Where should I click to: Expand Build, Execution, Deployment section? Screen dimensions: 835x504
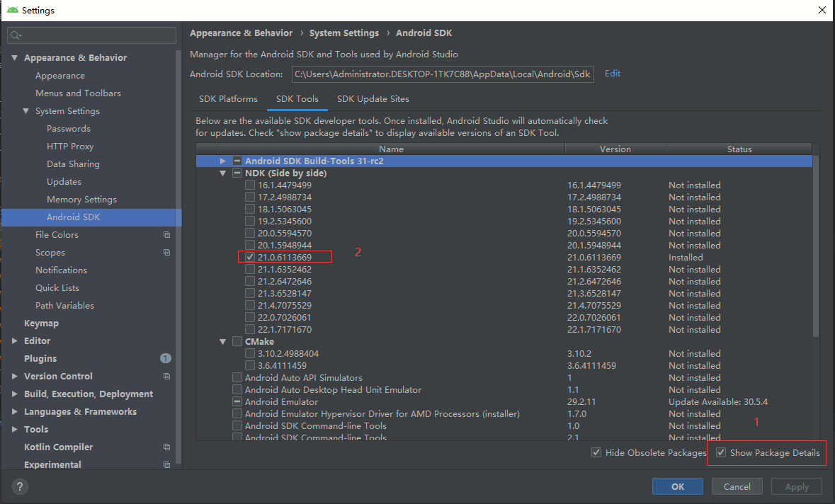14,394
